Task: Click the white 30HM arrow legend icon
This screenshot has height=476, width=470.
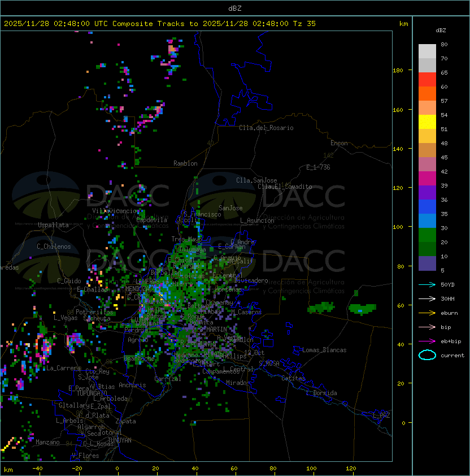Action: tap(427, 299)
